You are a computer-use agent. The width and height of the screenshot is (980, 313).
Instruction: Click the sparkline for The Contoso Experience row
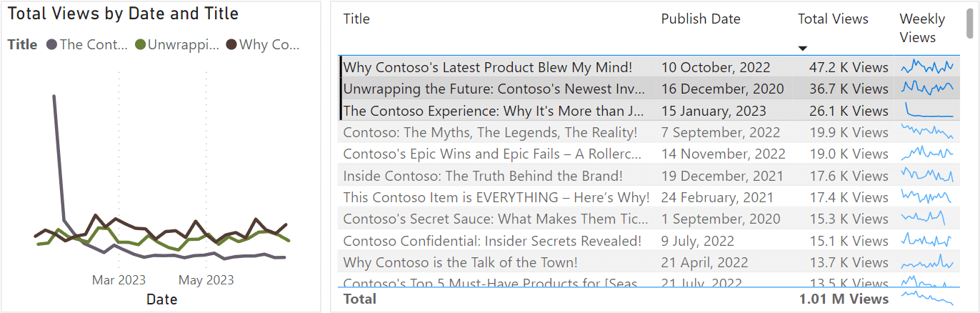pyautogui.click(x=927, y=111)
